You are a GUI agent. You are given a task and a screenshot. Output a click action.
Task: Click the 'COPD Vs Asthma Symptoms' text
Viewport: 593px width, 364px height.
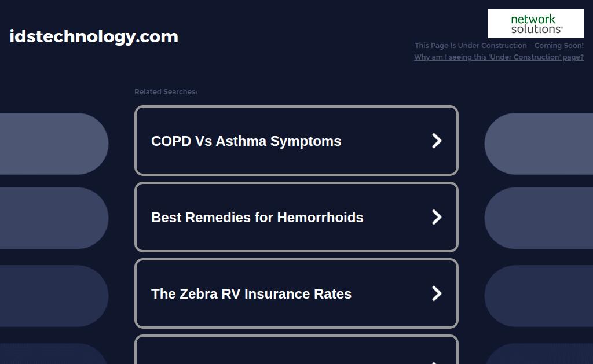point(246,141)
